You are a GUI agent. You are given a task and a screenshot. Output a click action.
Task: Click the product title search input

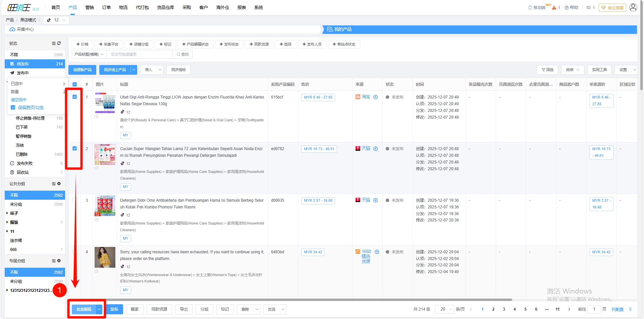pyautogui.click(x=139, y=54)
